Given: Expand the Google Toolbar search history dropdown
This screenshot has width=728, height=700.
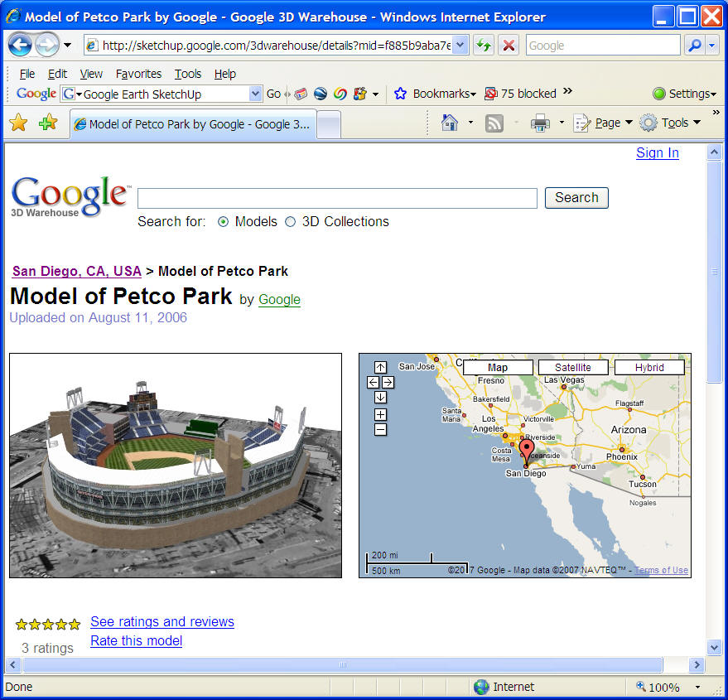Looking at the screenshot, I should click(255, 94).
